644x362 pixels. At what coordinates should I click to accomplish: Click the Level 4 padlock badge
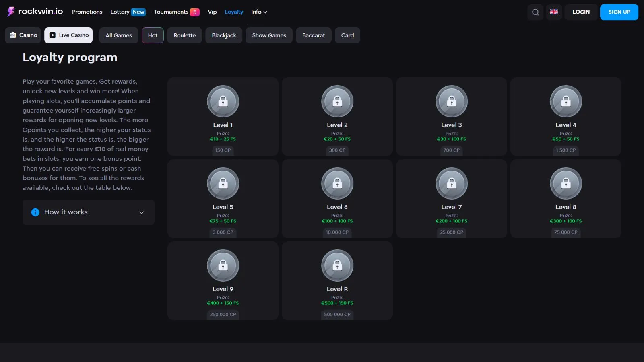[566, 101]
